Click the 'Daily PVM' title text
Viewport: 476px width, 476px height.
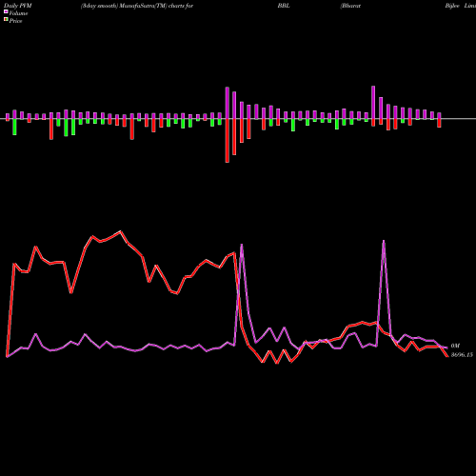point(18,6)
